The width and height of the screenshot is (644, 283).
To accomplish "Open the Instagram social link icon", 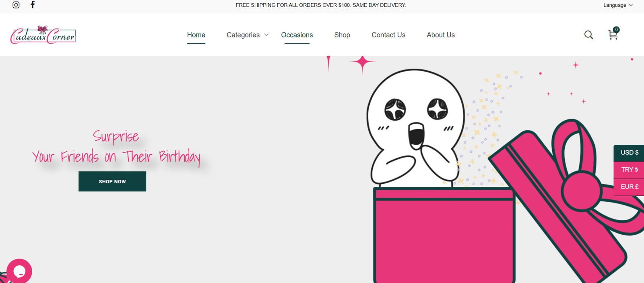I will 16,5.
